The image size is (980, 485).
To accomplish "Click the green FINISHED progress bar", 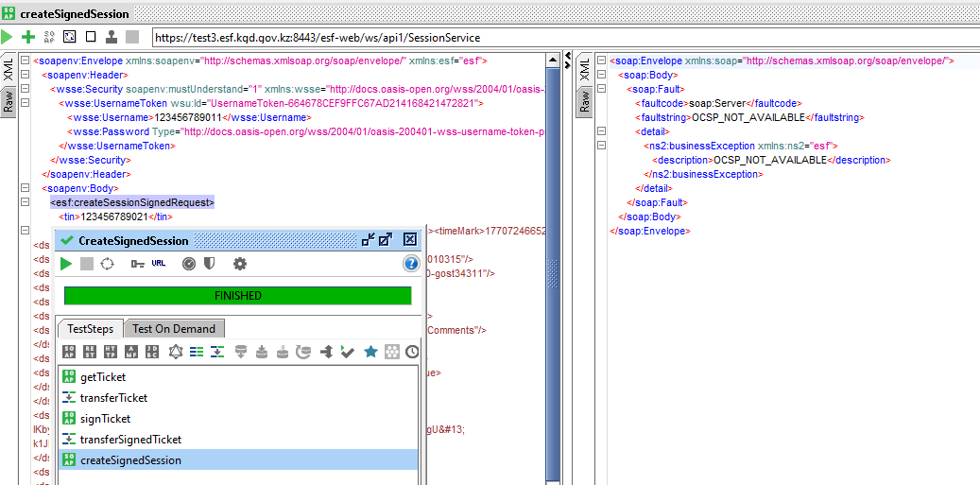I will tap(238, 296).
